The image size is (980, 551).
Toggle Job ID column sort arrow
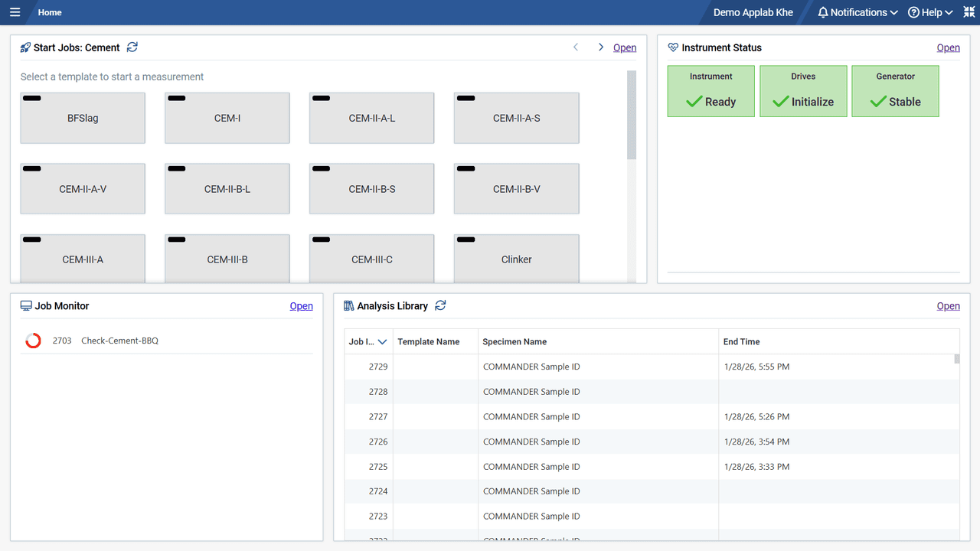coord(382,342)
